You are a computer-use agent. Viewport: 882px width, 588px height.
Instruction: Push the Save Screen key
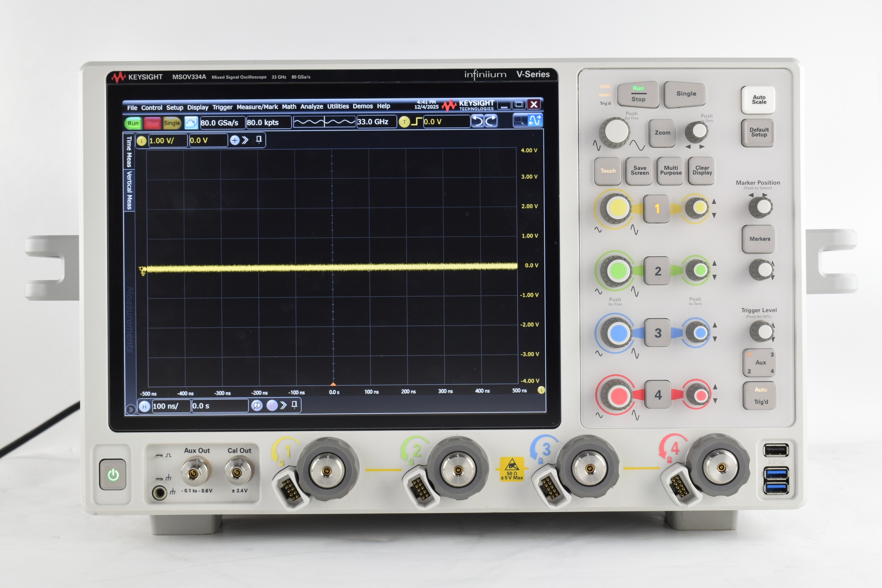click(x=640, y=171)
